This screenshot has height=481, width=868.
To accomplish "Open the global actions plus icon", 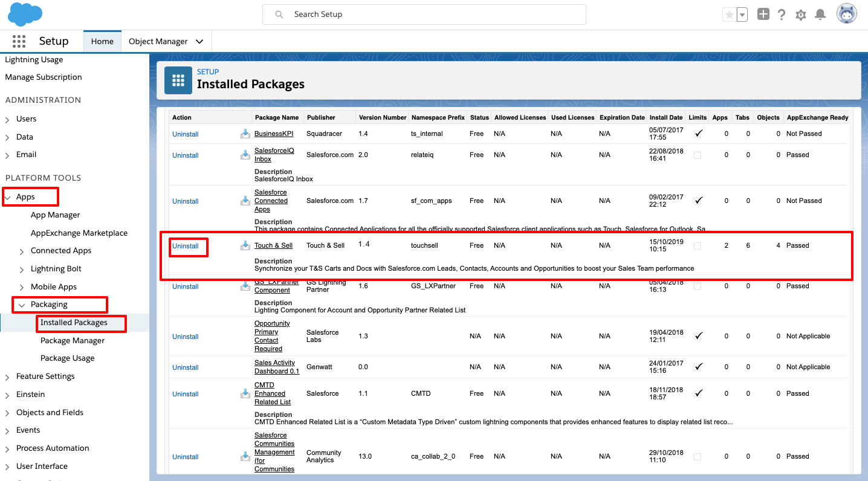I will 763,15.
